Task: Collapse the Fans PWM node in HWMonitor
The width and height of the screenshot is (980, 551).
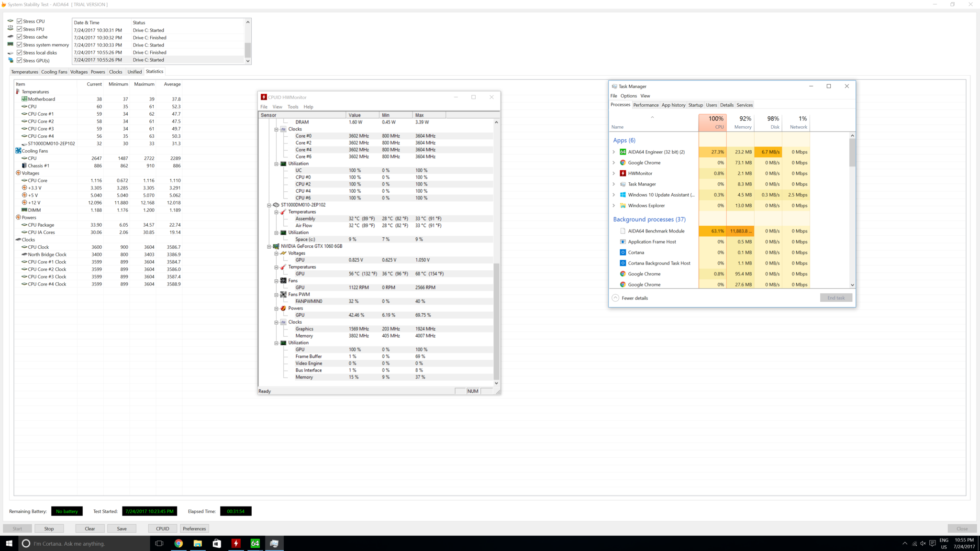Action: [x=276, y=295]
